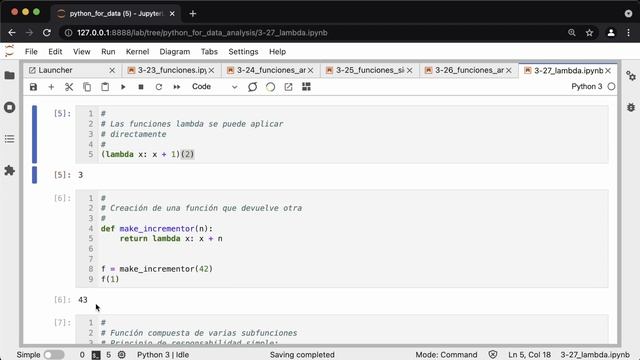This screenshot has width=640, height=360.
Task: Click the status bar settings gear icon
Action: point(122,355)
